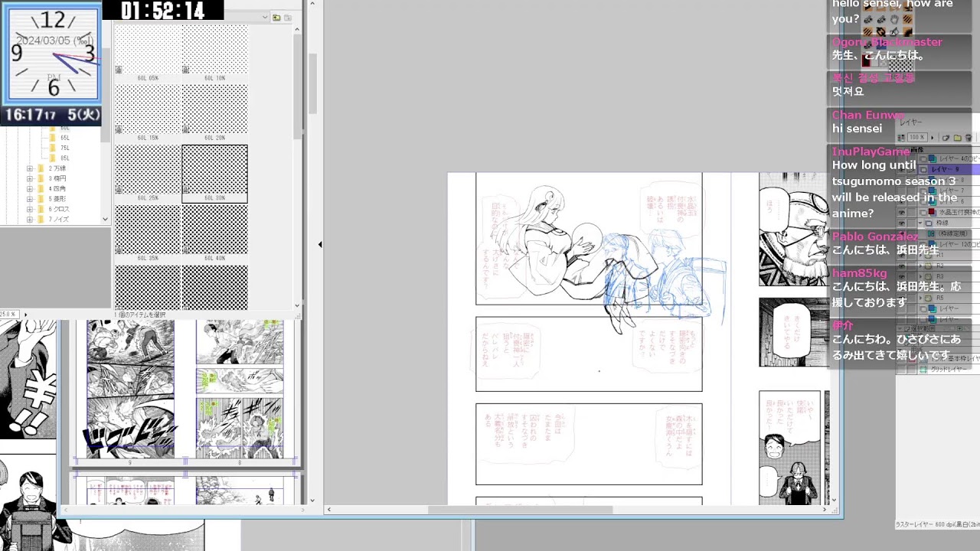Click the 01:52:14 stream timer
The height and width of the screenshot is (551, 980).
click(x=163, y=10)
